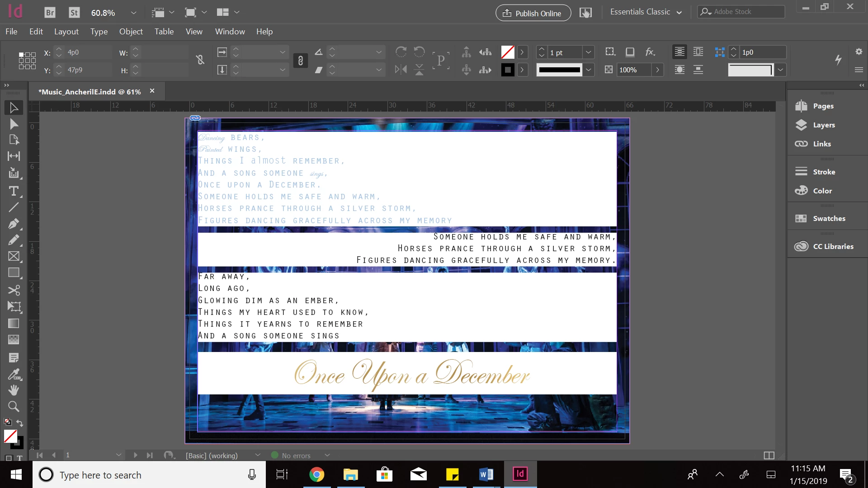This screenshot has width=868, height=488.
Task: Swap fill and stroke arrows
Action: point(20,423)
